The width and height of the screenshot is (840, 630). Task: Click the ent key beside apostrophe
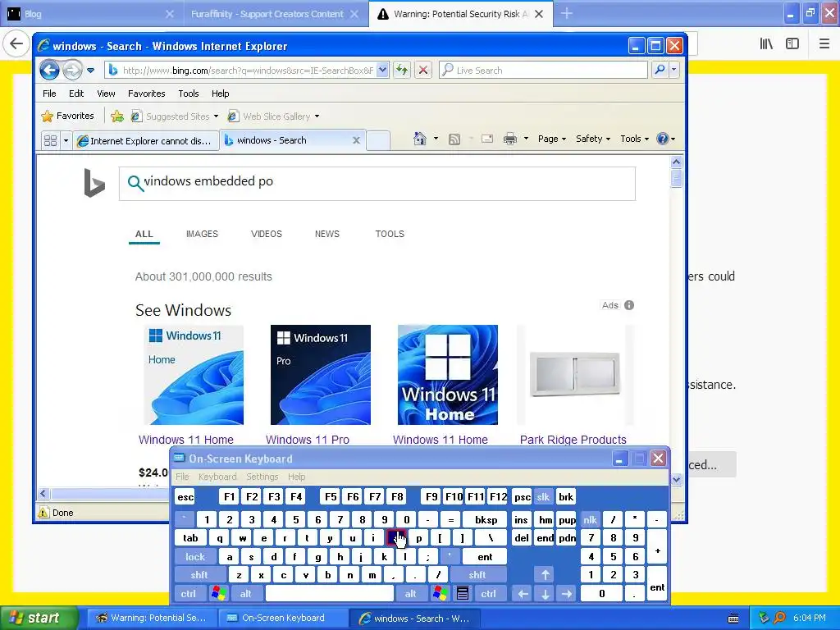485,557
